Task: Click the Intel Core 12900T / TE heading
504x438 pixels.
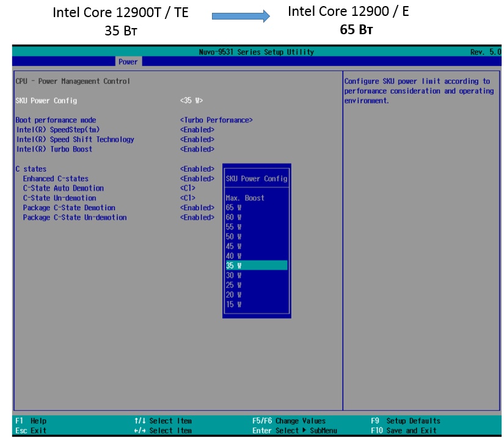Action: click(x=120, y=13)
